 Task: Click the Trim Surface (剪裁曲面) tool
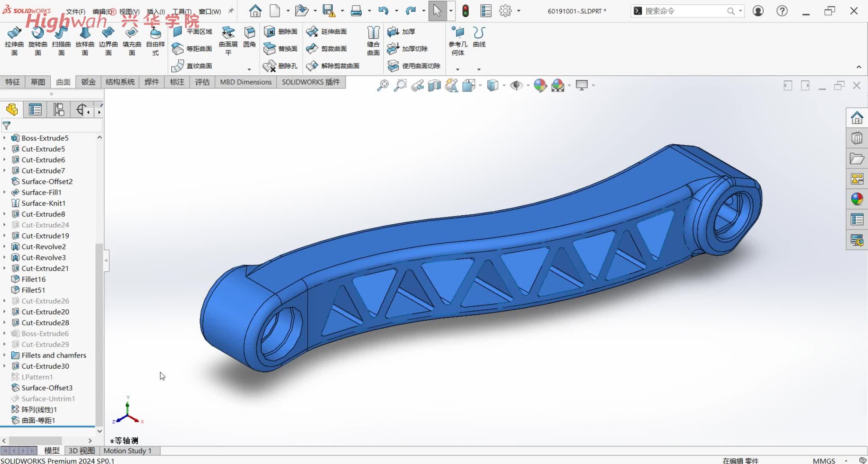tap(327, 49)
